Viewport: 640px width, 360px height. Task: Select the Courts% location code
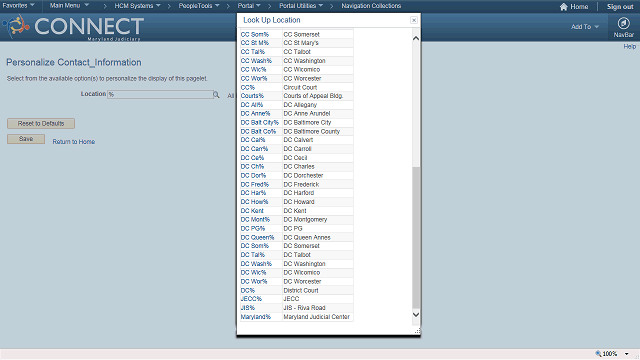[x=252, y=96]
